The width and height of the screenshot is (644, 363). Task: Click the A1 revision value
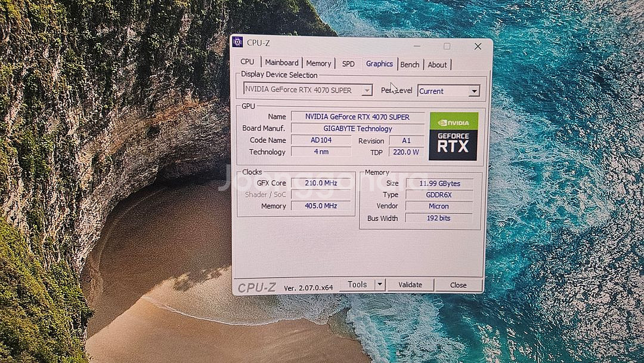(406, 140)
